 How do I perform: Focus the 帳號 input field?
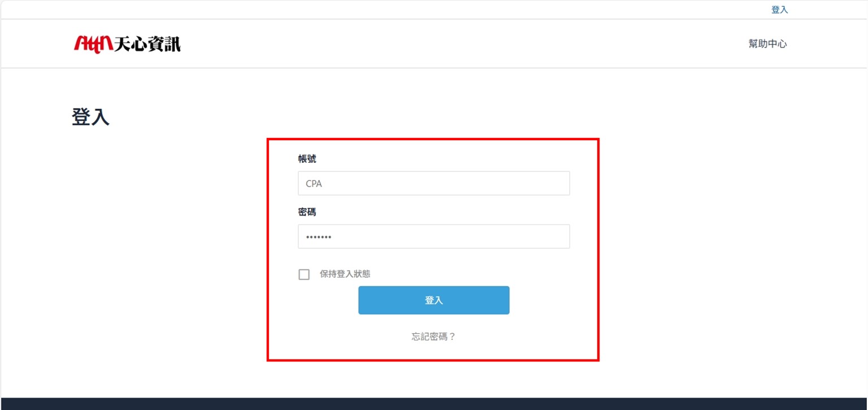pos(433,183)
